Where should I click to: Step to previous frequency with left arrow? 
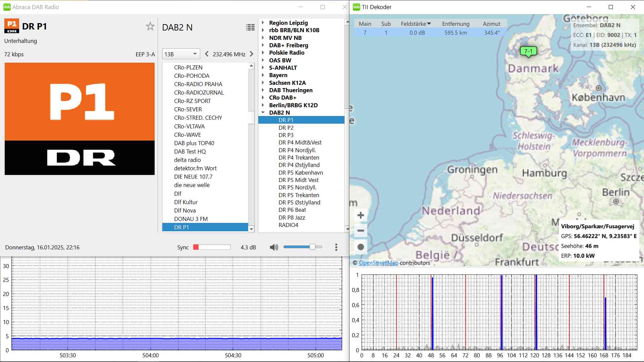(x=207, y=54)
